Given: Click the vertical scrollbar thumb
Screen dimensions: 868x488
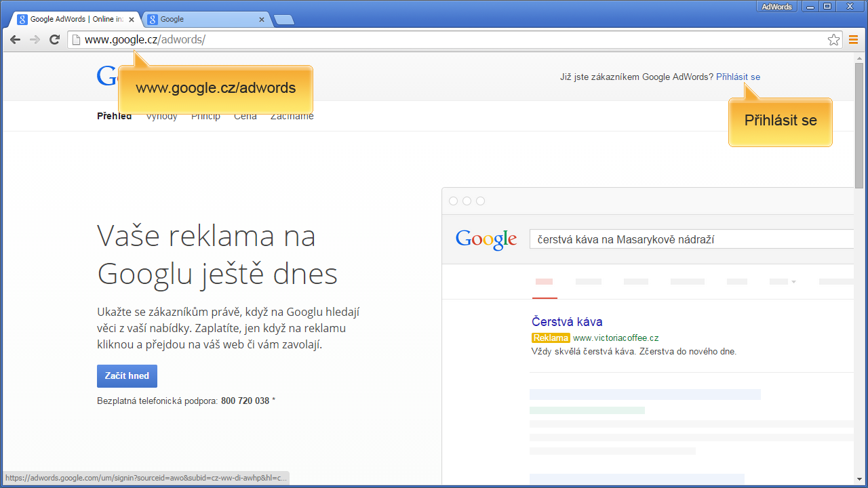Looking at the screenshot, I should click(859, 125).
